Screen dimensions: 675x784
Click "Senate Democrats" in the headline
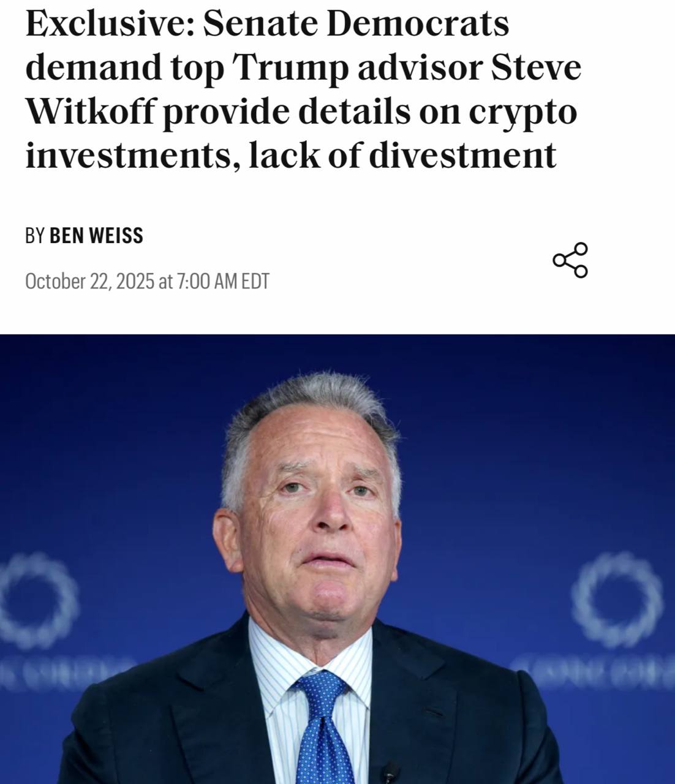[x=356, y=23]
